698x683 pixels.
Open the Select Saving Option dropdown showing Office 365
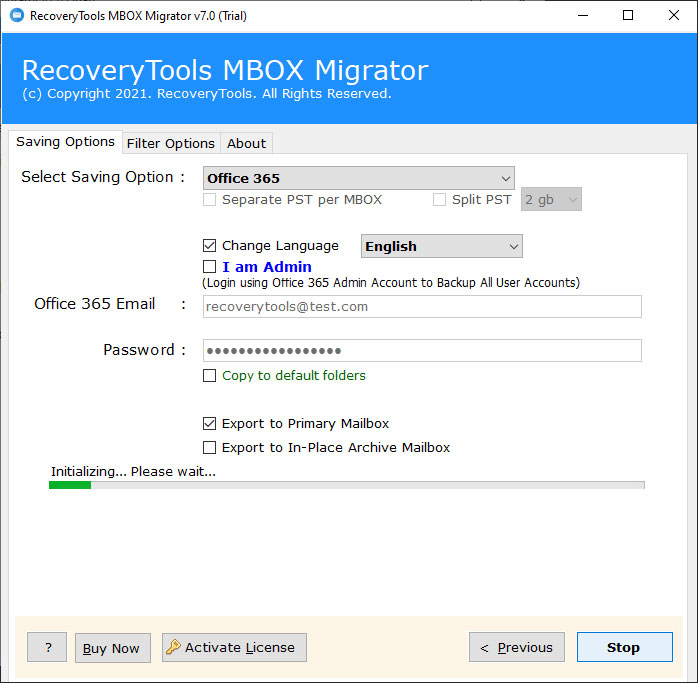[358, 178]
